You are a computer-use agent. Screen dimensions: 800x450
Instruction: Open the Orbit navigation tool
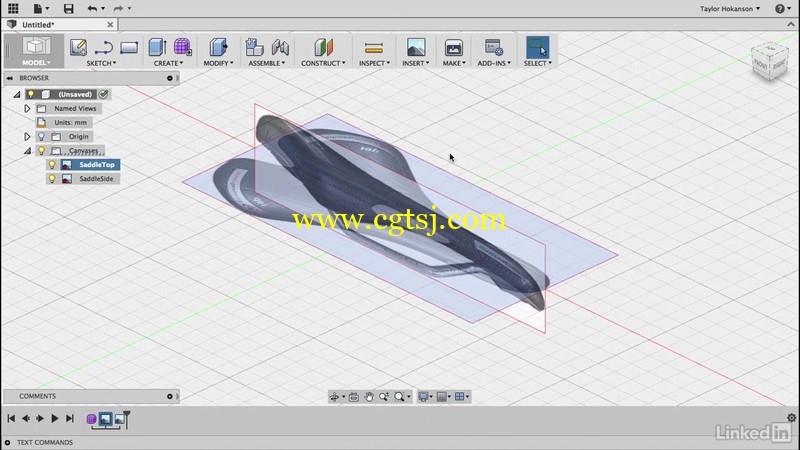pyautogui.click(x=335, y=396)
